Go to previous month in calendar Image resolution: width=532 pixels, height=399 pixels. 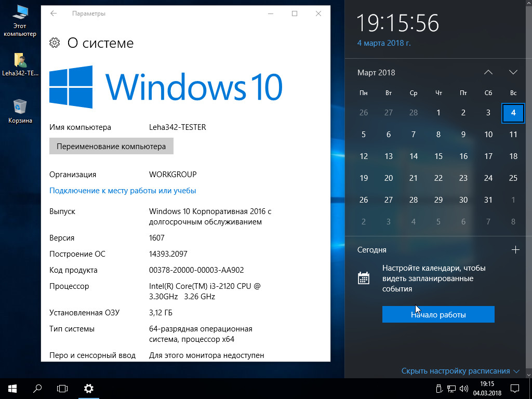click(488, 72)
